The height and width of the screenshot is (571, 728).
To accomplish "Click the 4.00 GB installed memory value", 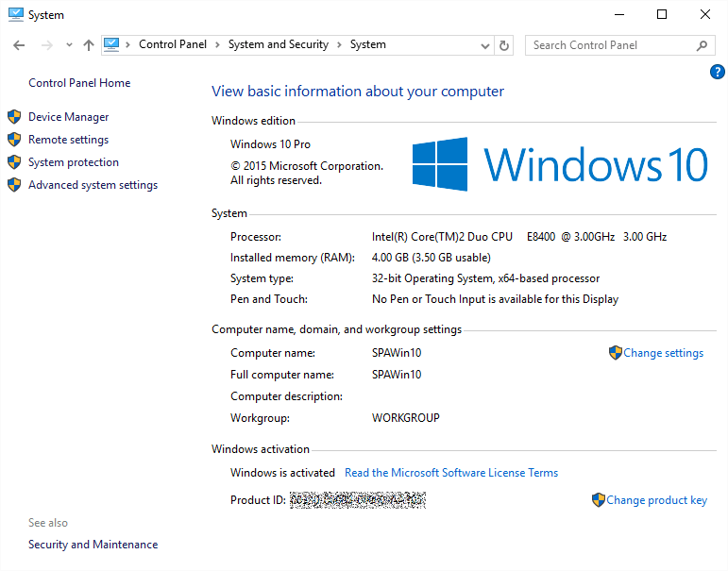I will point(431,258).
